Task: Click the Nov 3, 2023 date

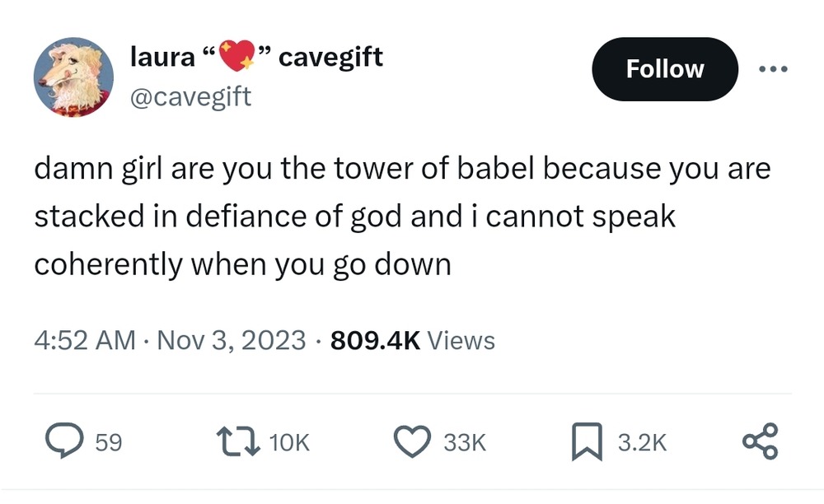Action: point(232,340)
